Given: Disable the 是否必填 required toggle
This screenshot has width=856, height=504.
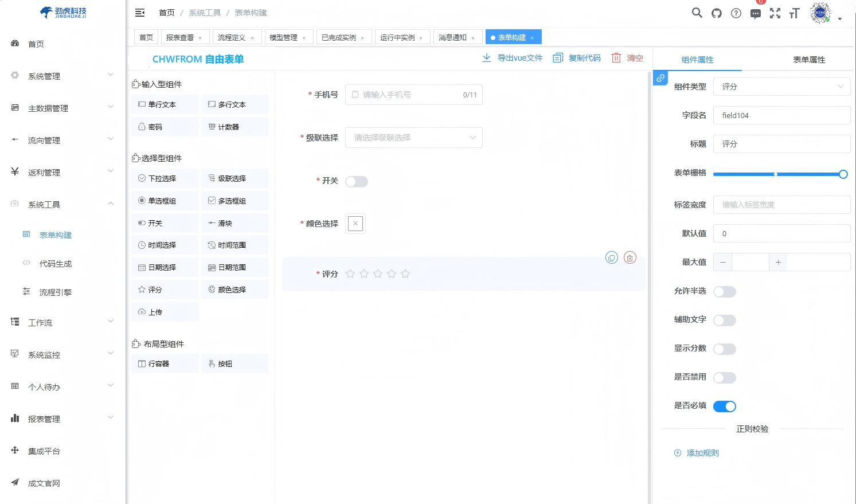Looking at the screenshot, I should click(724, 406).
